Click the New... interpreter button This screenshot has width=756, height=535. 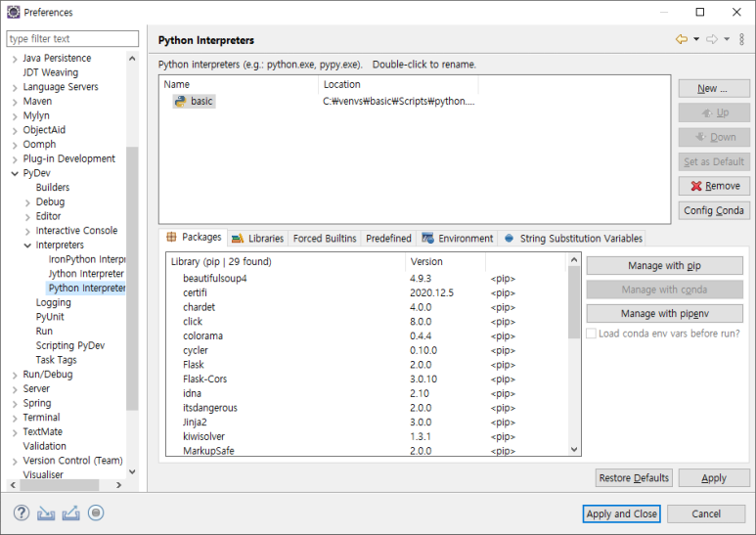pyautogui.click(x=714, y=89)
